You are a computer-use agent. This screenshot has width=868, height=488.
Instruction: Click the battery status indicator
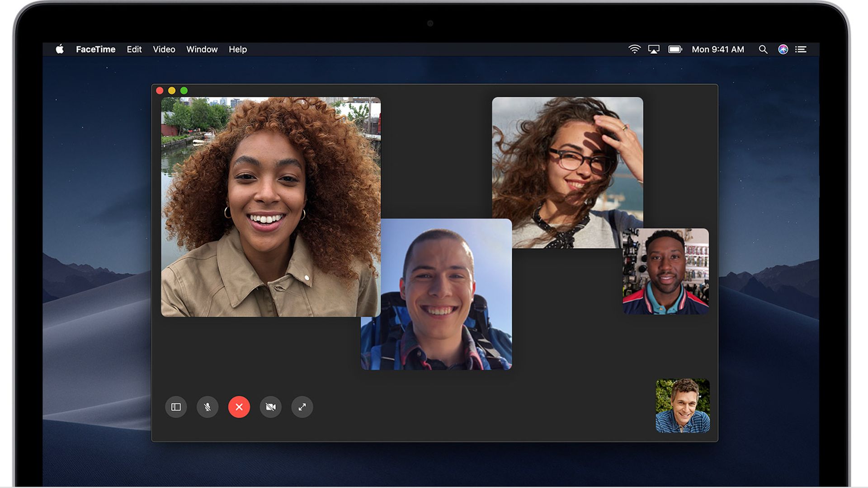[675, 49]
